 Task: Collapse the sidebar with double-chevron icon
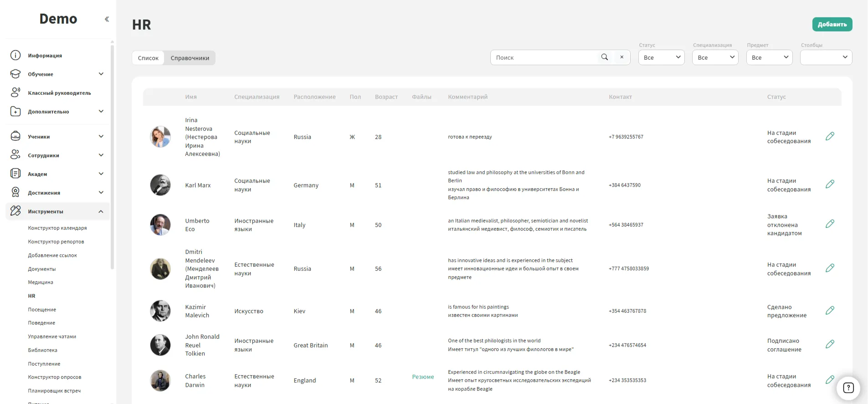coord(107,19)
